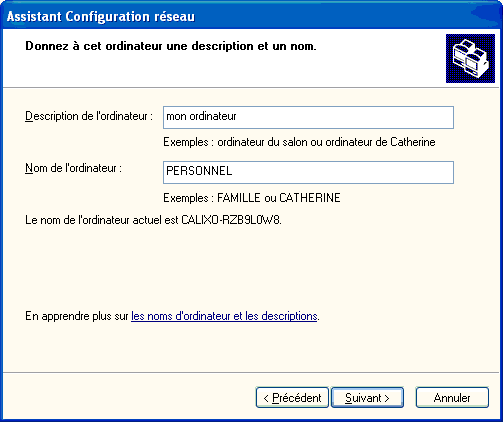Click the word PERSONNEL inside name field
The image size is (503, 422).
[199, 171]
